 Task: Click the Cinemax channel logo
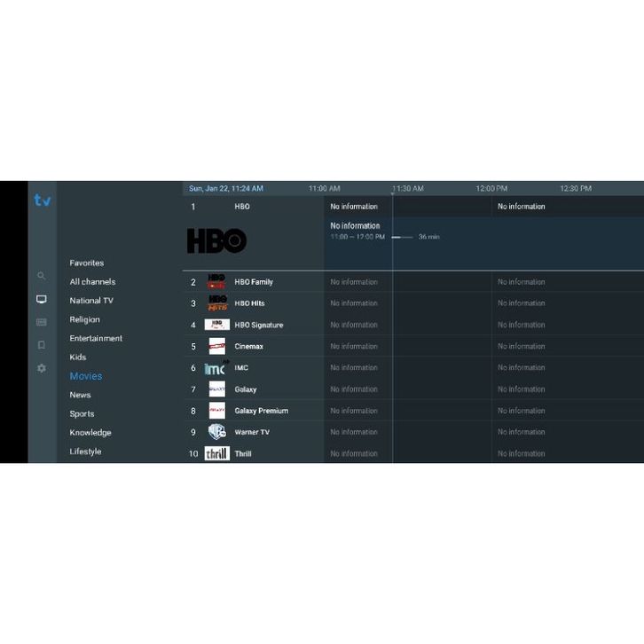point(216,346)
